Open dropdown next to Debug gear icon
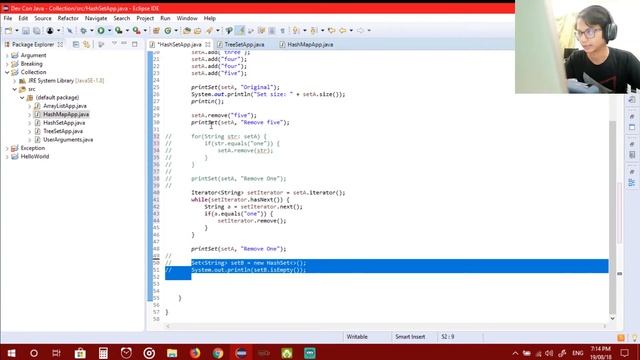 (x=91, y=31)
